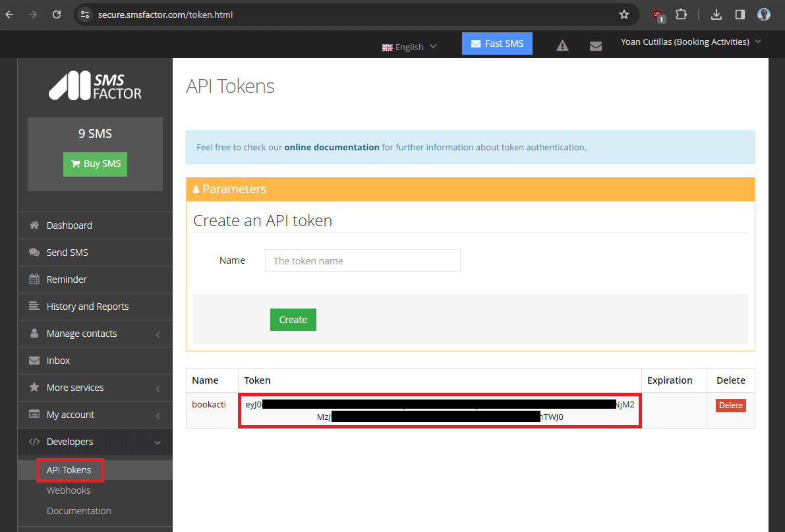Open the red extension icon with badge

pyautogui.click(x=658, y=16)
